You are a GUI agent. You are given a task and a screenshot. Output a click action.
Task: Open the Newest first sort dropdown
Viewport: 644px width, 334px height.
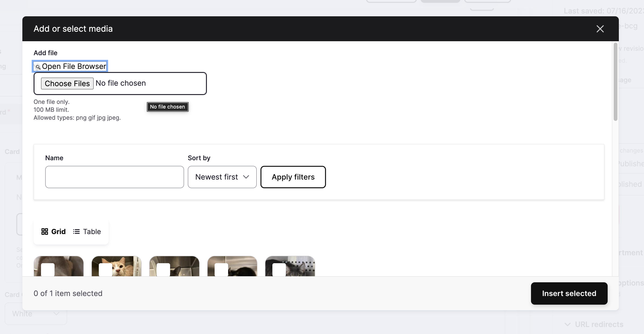pos(222,177)
